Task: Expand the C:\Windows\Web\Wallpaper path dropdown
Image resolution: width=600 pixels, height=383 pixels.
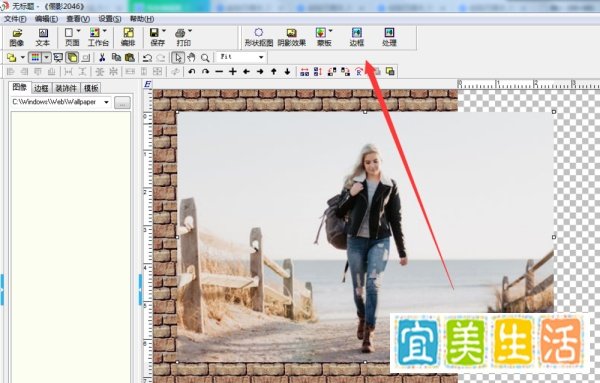Action: click(106, 102)
